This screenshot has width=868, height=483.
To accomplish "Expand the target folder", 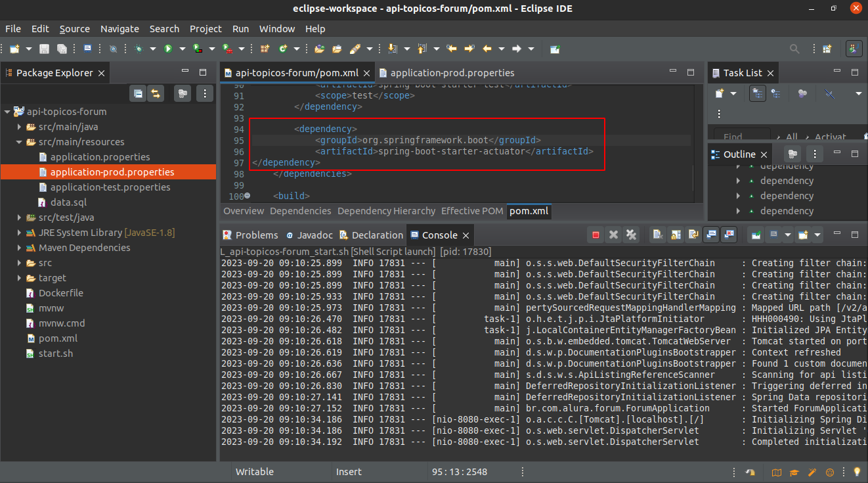I will click(19, 278).
